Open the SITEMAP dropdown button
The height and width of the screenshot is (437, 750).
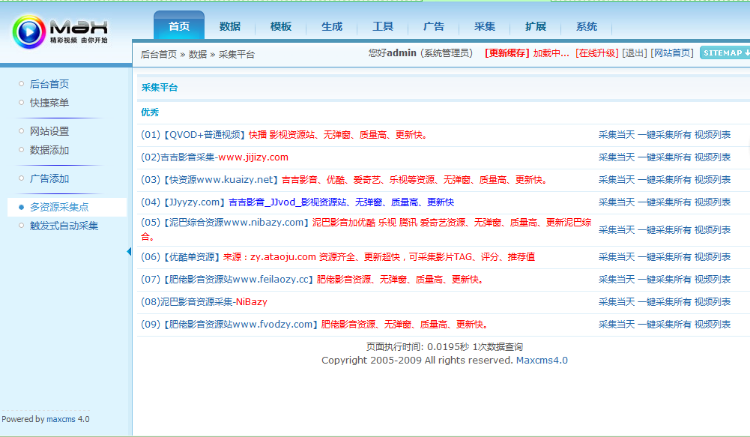tap(725, 53)
